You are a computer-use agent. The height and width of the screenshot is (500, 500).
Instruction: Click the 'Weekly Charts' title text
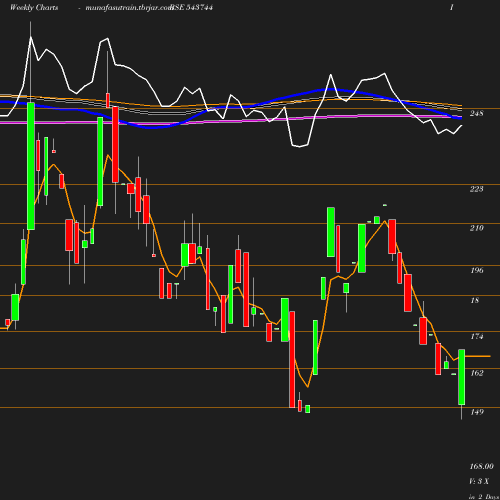pyautogui.click(x=34, y=7)
